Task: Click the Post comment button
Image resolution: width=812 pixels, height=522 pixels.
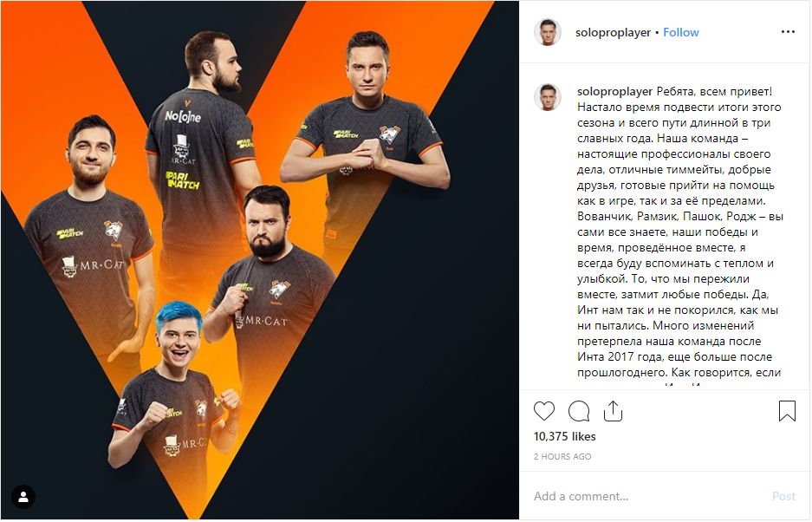Action: coord(783,496)
